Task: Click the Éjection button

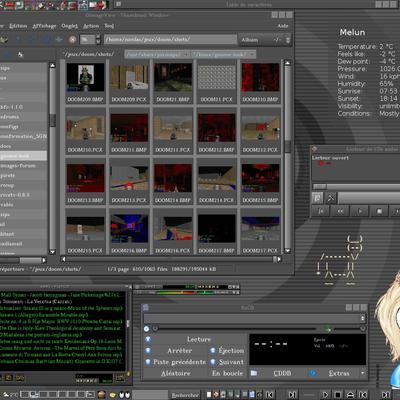Action: [227, 351]
